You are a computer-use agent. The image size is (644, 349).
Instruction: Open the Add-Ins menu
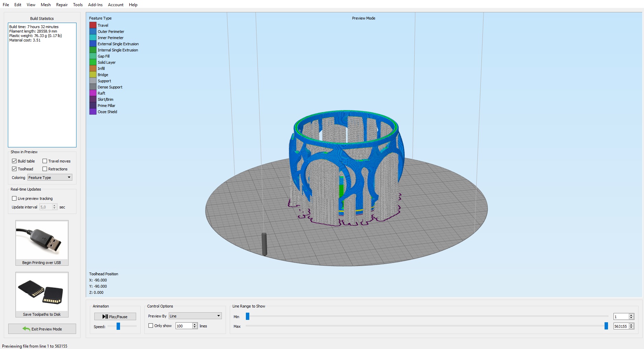pos(95,5)
